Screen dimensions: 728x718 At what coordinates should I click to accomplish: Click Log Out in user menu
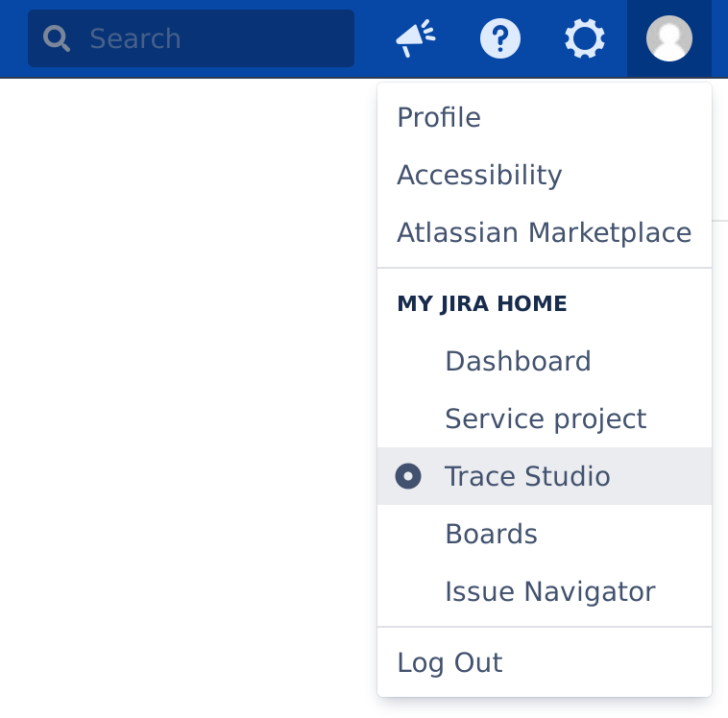coord(545,662)
